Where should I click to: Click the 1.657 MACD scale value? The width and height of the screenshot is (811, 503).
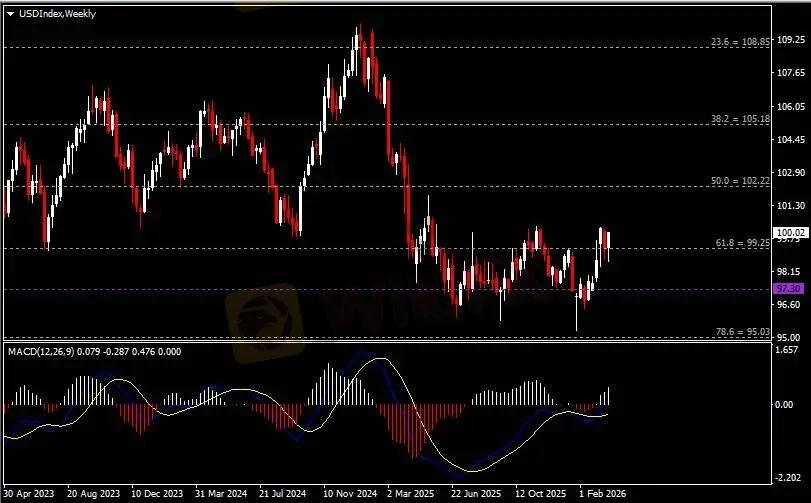[787, 350]
